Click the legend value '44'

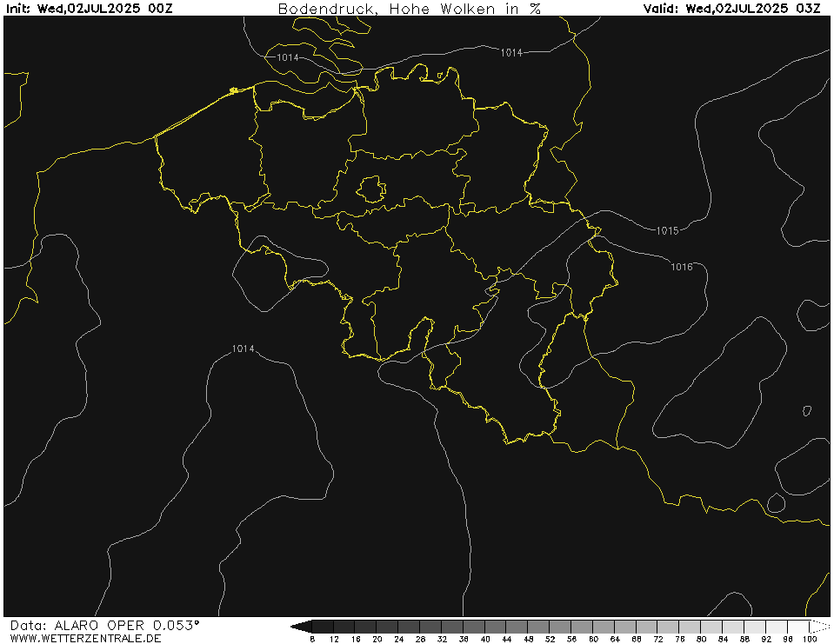click(x=506, y=639)
